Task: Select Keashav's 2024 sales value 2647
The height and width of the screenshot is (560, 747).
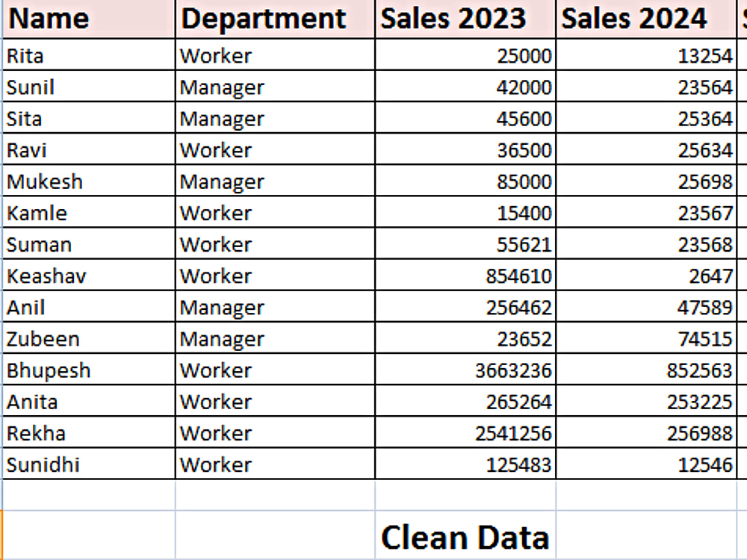Action: click(646, 275)
